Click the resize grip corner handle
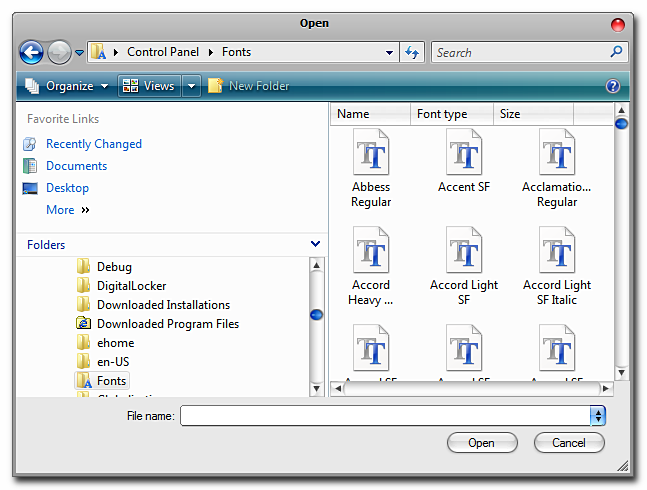The height and width of the screenshot is (490, 647). pos(623,466)
